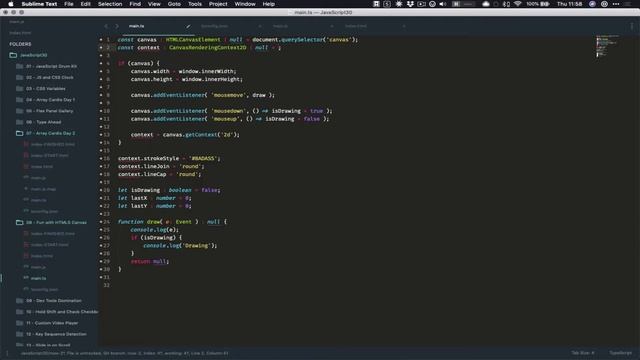
Task: Expand the 05 - Flex Panel Gallery folder
Action: pos(49,111)
